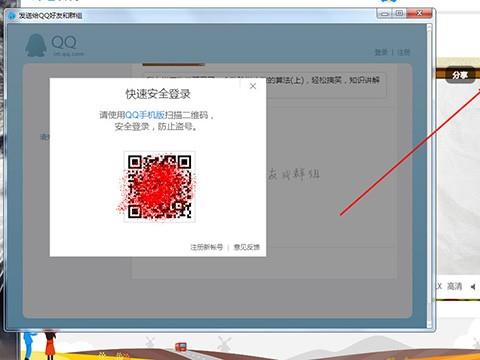Click the 登录 link in QQ header
The width and height of the screenshot is (480, 360).
[381, 52]
